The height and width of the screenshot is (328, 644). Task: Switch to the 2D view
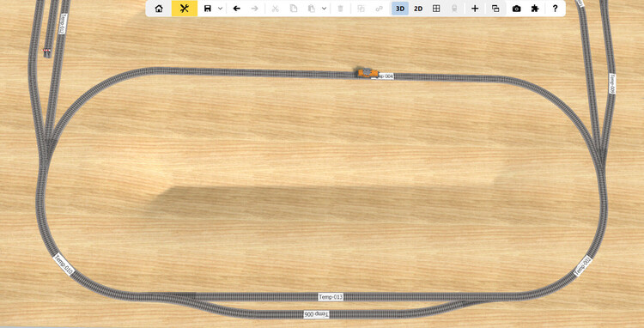418,9
